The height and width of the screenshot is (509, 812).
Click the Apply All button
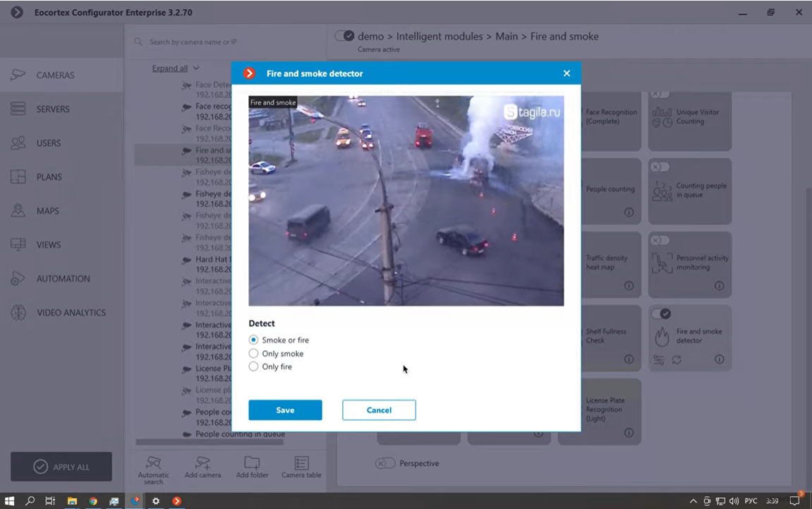click(61, 467)
